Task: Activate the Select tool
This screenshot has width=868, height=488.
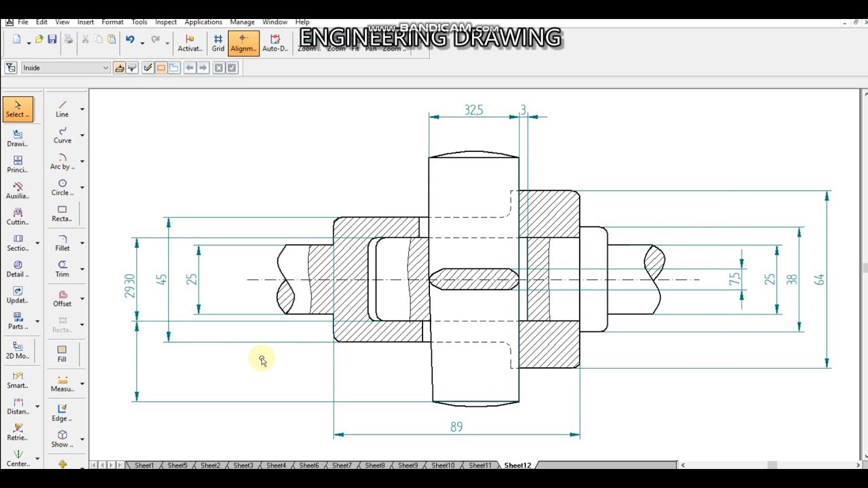Action: [x=18, y=109]
